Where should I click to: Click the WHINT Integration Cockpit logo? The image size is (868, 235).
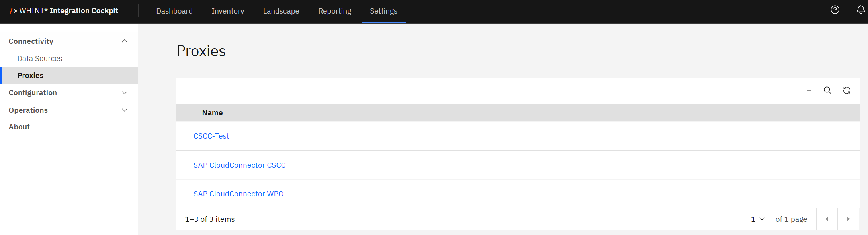coord(64,11)
